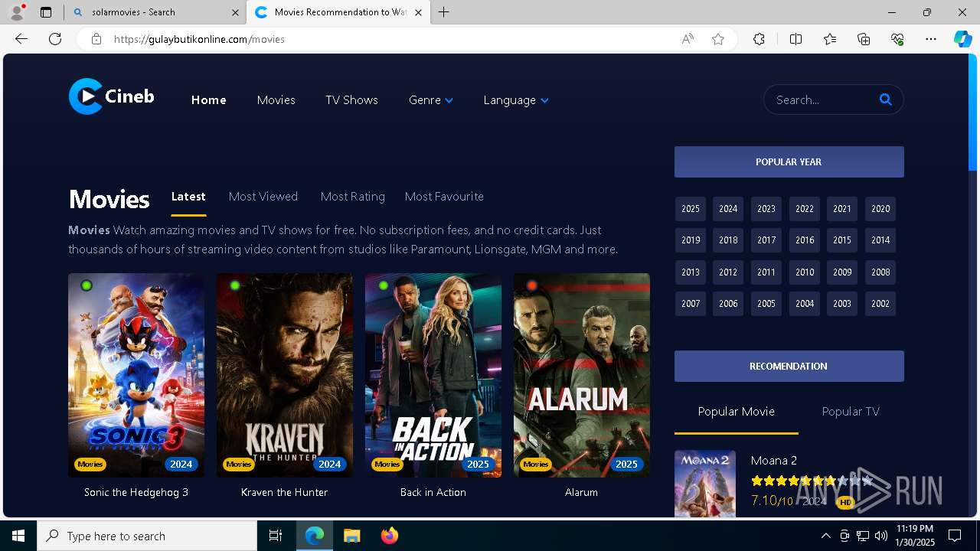Open TV Shows in site nav
This screenshot has width=980, height=551.
click(351, 100)
